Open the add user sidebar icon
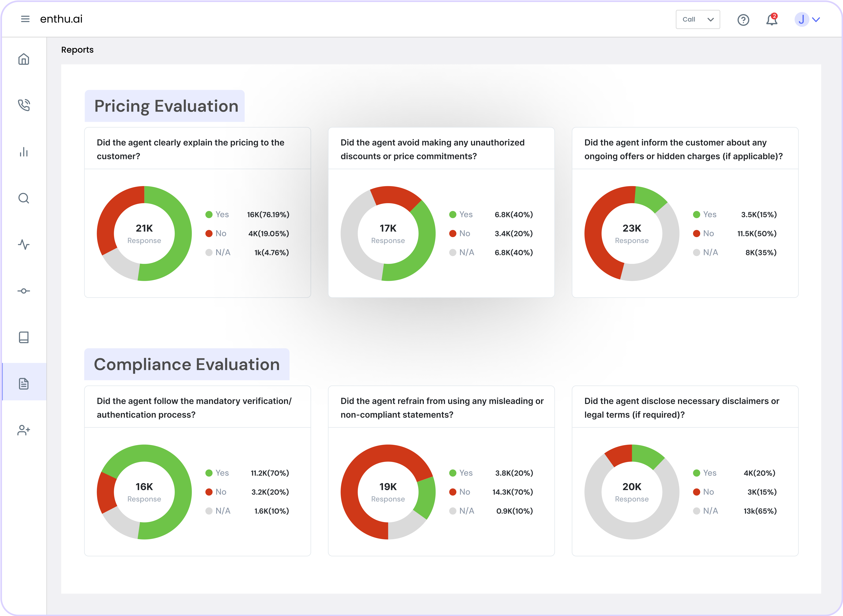The width and height of the screenshot is (843, 616). (24, 430)
